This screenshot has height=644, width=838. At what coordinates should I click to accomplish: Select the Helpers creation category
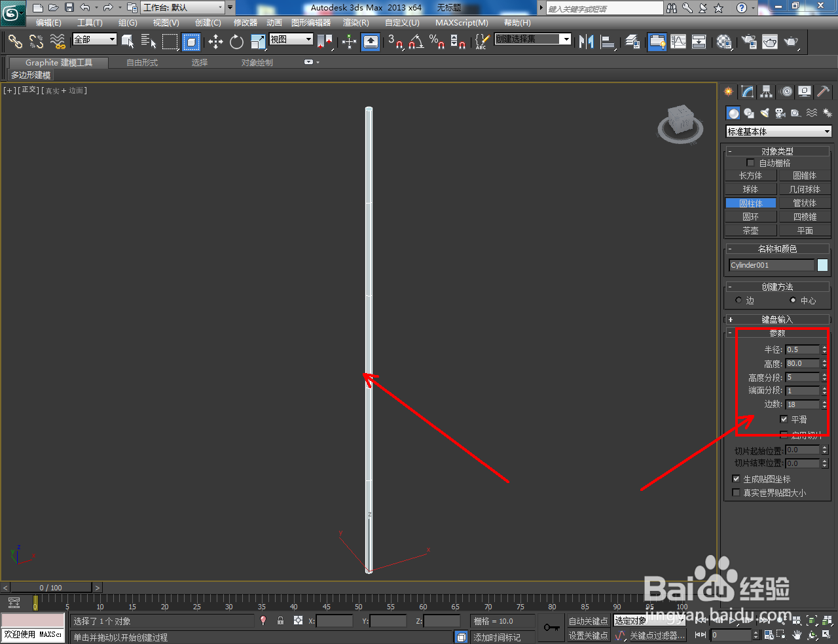[795, 113]
